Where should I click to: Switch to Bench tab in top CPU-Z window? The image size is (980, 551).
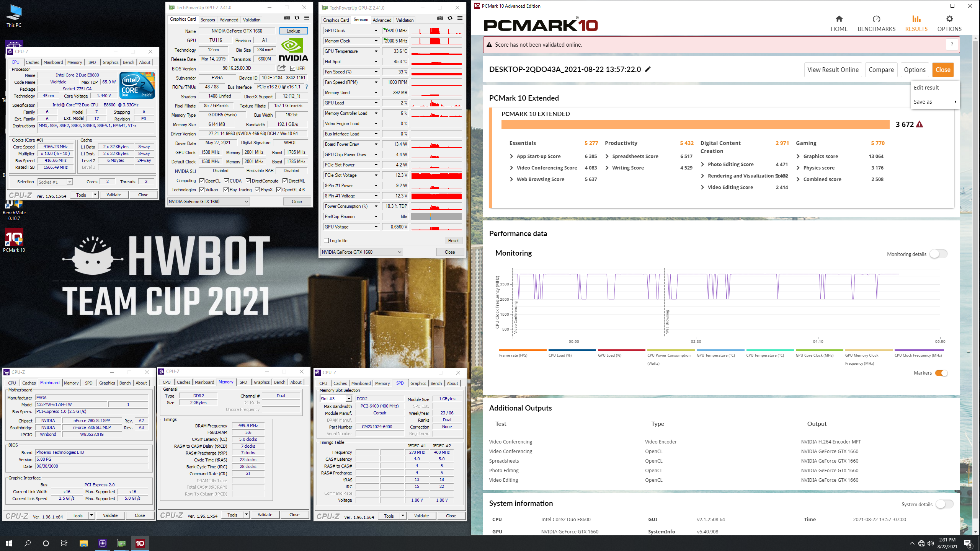click(129, 62)
